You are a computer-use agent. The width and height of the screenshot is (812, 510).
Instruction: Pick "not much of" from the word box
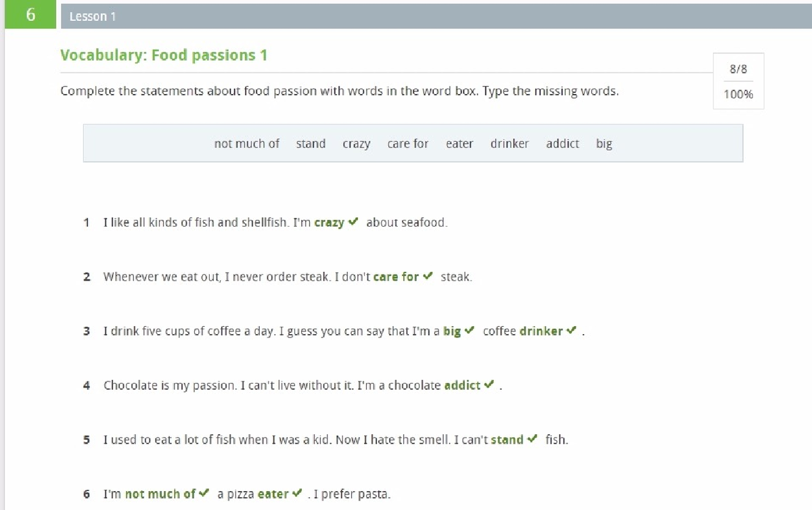click(x=246, y=143)
